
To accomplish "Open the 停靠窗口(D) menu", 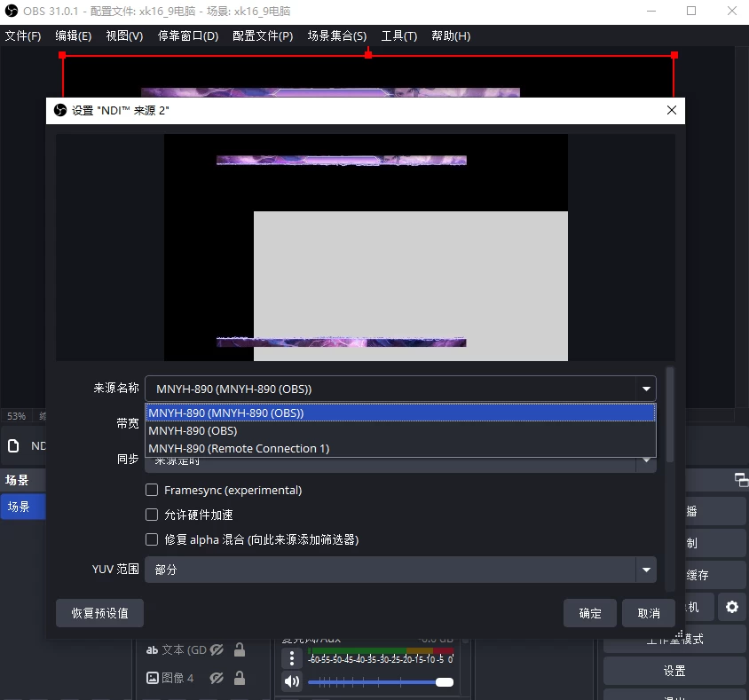I will pyautogui.click(x=188, y=35).
